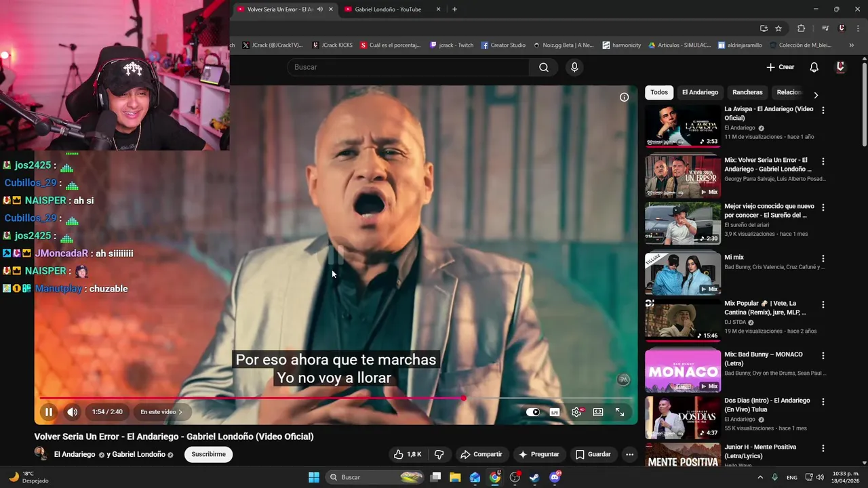The width and height of the screenshot is (868, 488).
Task: Open the Crear menu button
Action: coord(781,67)
